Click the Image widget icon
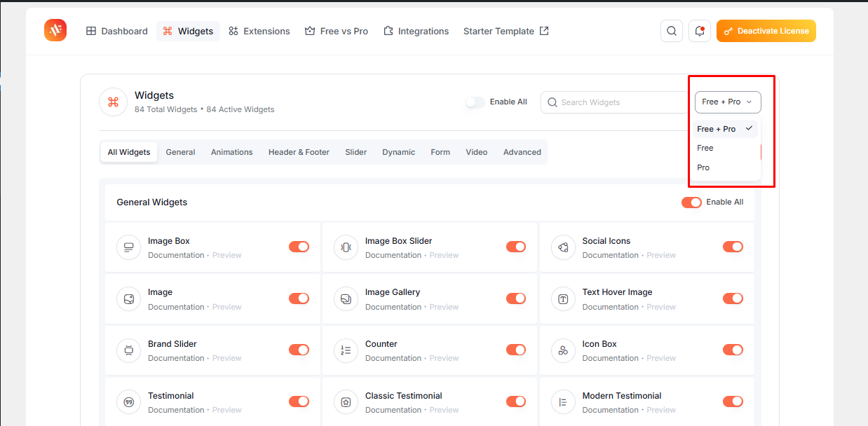868x426 pixels. [128, 299]
